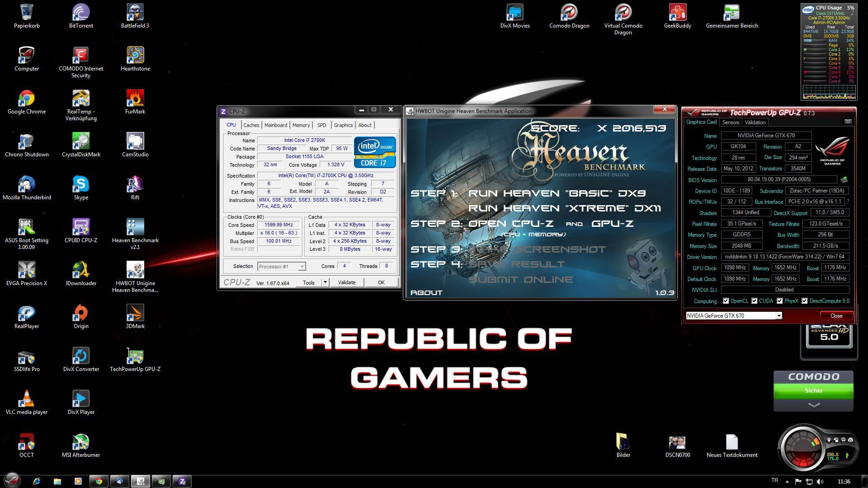Image resolution: width=868 pixels, height=488 pixels.
Task: Show hidden tray icons arrow
Action: (787, 482)
